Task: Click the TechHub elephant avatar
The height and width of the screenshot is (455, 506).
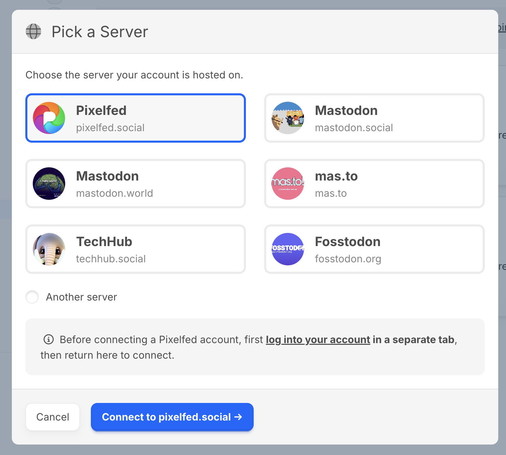Action: click(49, 249)
